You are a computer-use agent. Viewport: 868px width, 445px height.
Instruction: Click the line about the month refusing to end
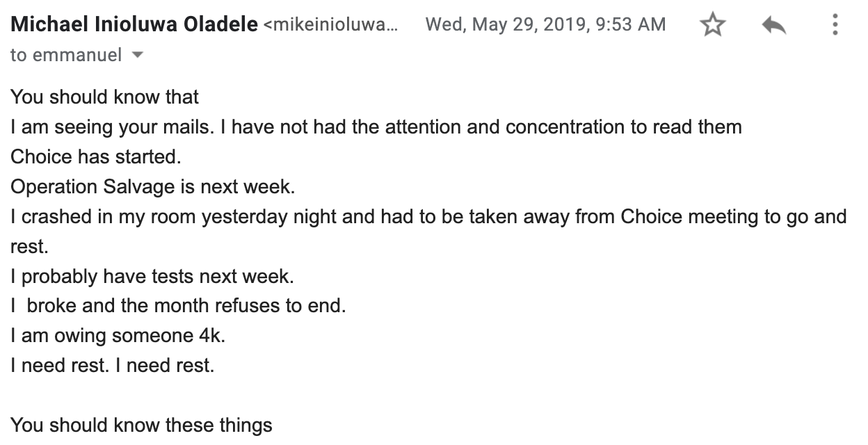[x=178, y=306]
